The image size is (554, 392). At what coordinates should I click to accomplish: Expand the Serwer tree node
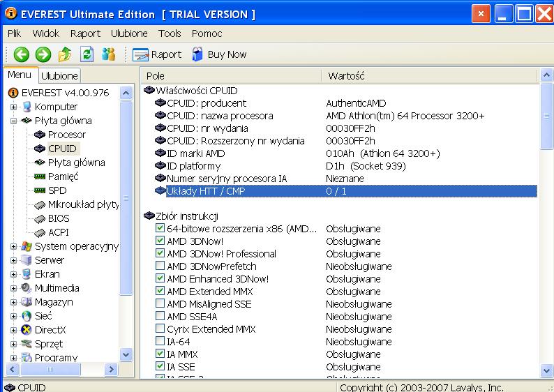(13, 260)
